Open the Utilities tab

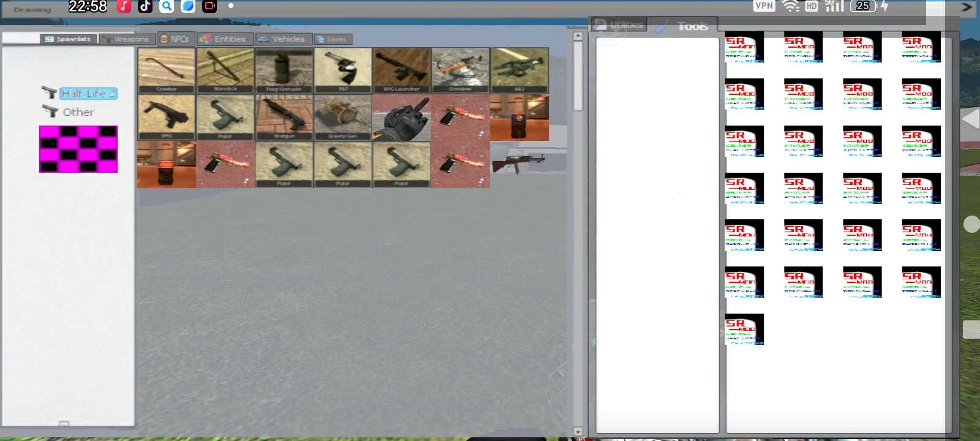[619, 24]
